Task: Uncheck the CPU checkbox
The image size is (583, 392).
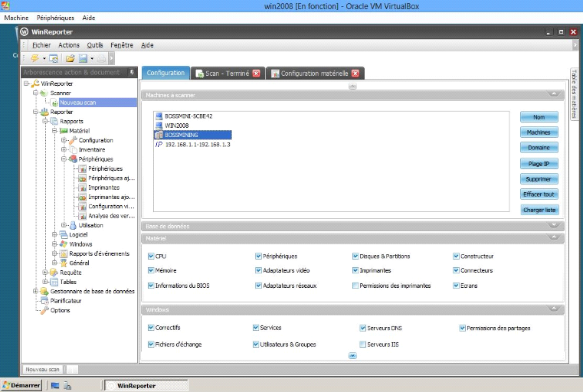Action: (151, 256)
